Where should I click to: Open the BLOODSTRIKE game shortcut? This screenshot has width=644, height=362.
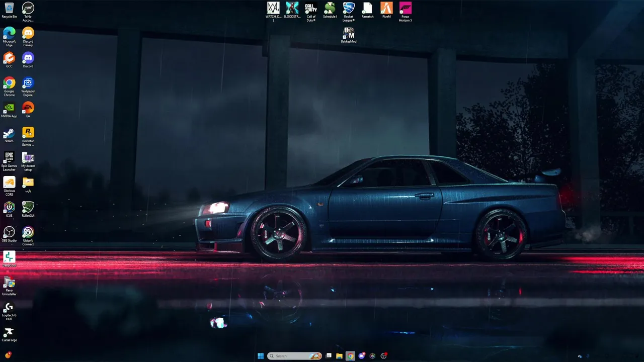[292, 10]
